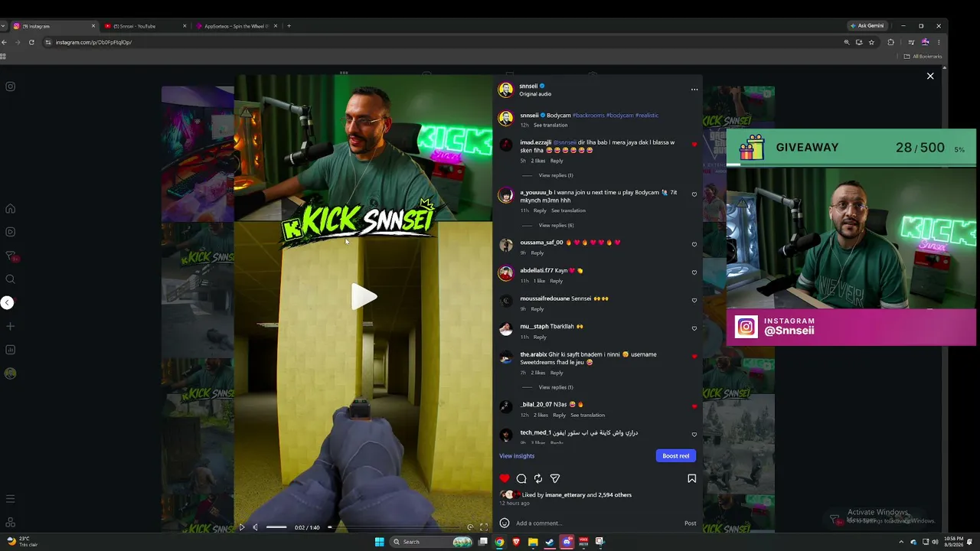Like mu__staph's comment
The image size is (980, 551).
point(694,328)
